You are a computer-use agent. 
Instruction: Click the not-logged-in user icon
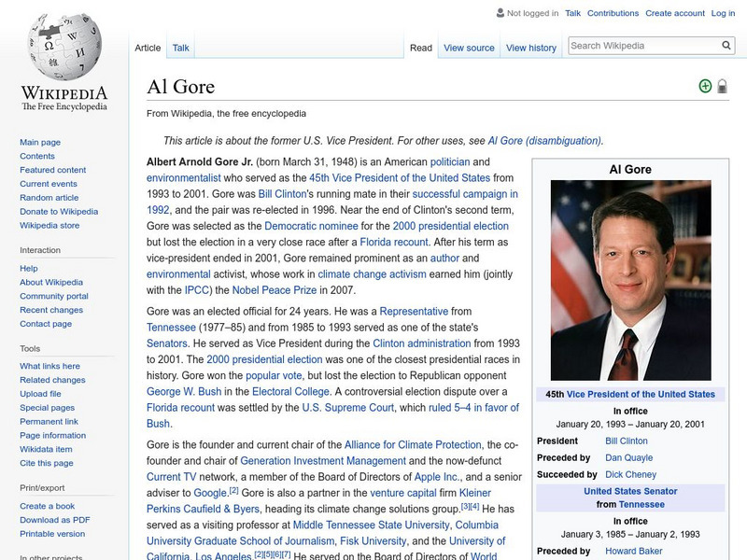point(500,13)
